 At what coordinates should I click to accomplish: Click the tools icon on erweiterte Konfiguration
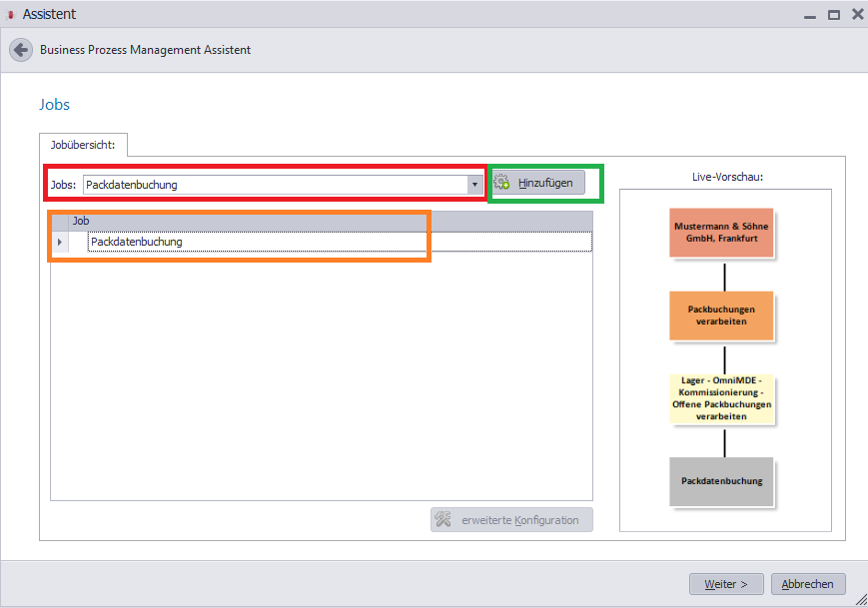click(442, 519)
